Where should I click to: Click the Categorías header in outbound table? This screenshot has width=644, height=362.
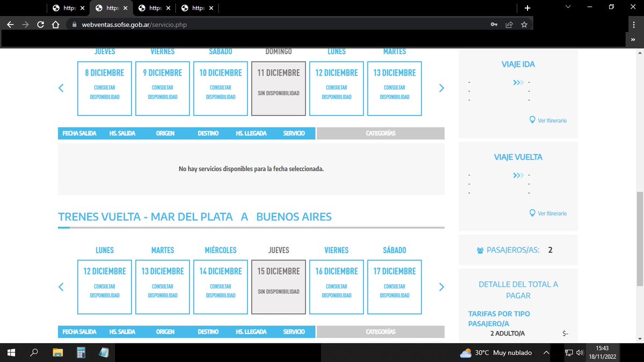pyautogui.click(x=380, y=133)
